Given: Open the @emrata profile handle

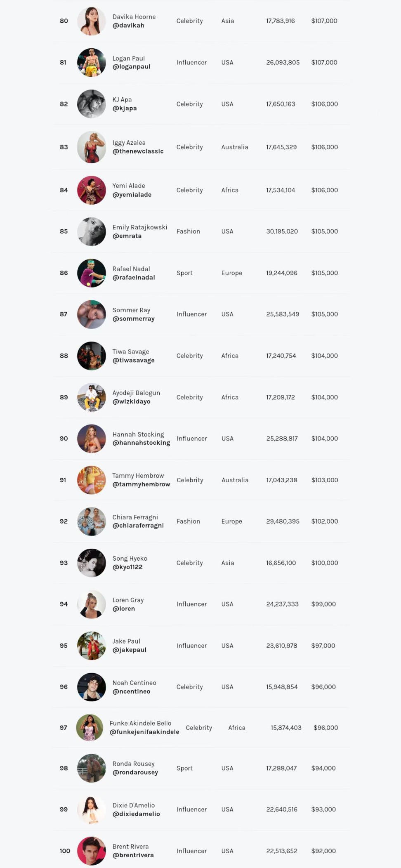Looking at the screenshot, I should pos(127,236).
